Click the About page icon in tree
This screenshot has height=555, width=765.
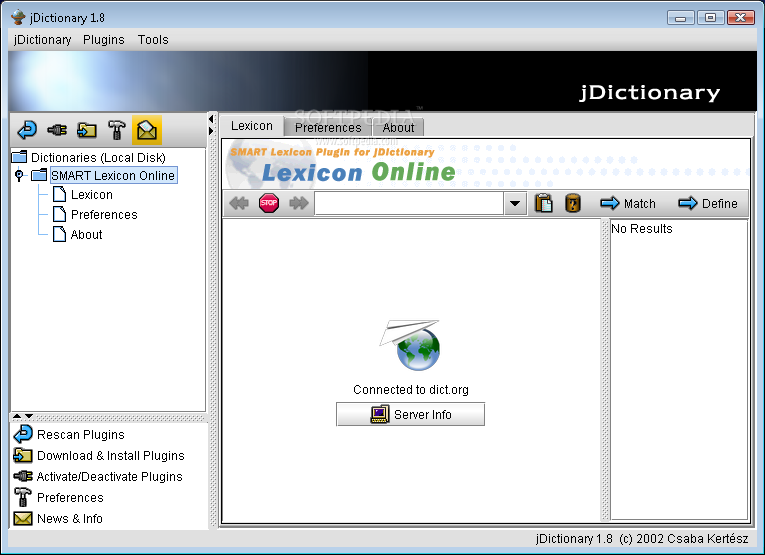60,234
